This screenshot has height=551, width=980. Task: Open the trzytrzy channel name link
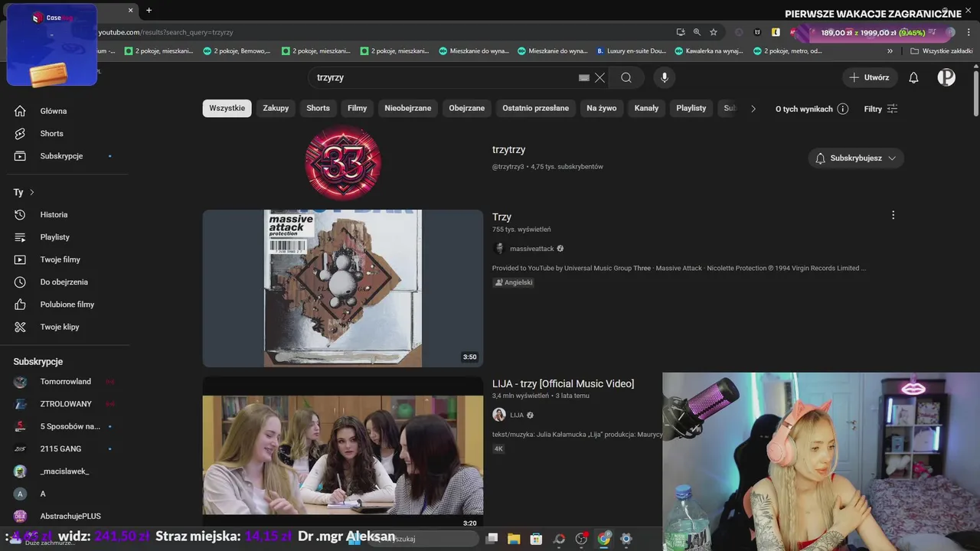pos(508,150)
